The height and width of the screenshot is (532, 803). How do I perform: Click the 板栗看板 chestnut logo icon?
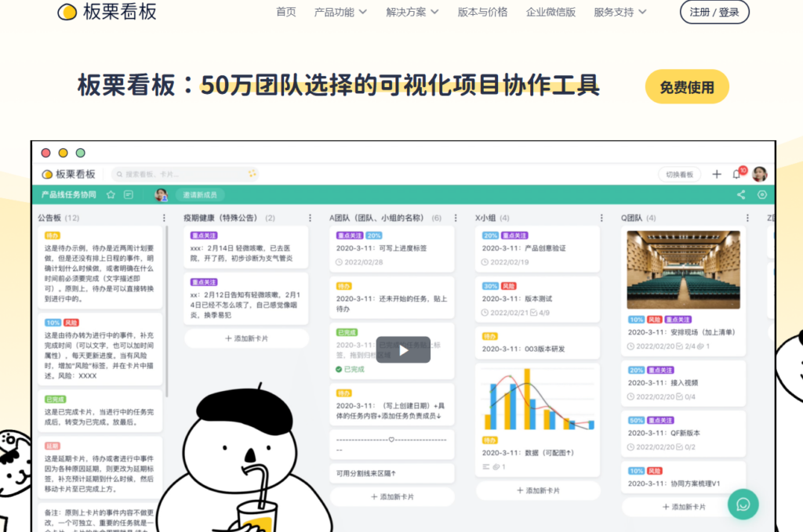point(66,13)
